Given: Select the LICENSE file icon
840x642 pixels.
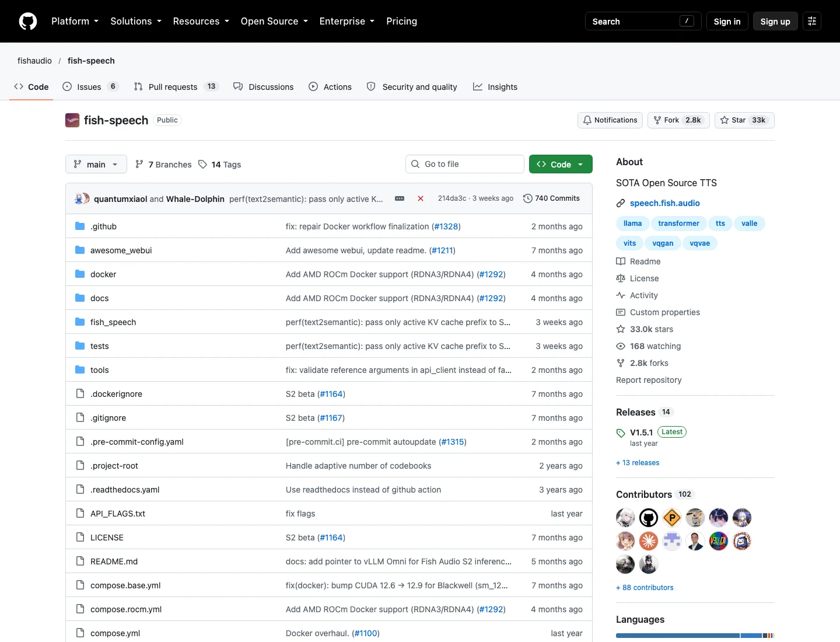Looking at the screenshot, I should click(x=80, y=538).
